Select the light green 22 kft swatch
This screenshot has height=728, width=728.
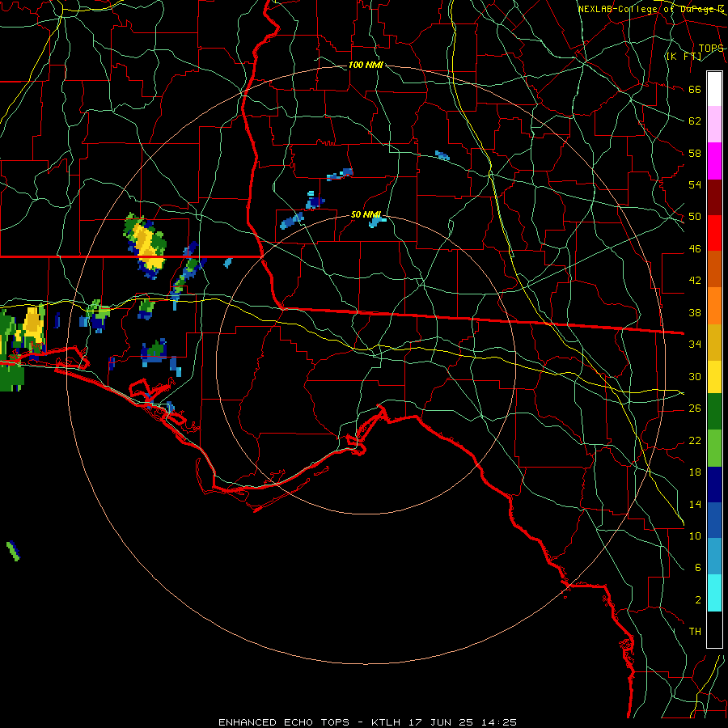point(714,448)
